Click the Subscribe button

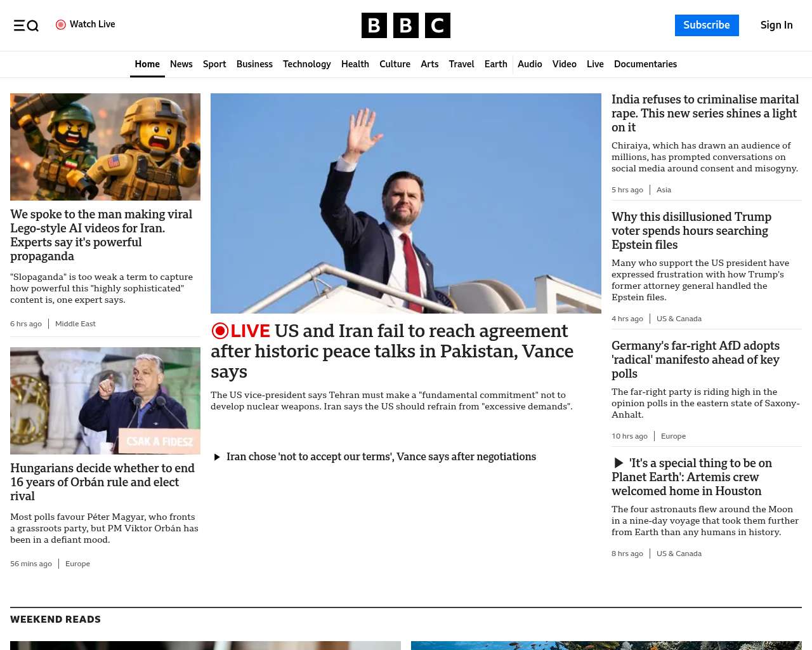[x=707, y=25]
